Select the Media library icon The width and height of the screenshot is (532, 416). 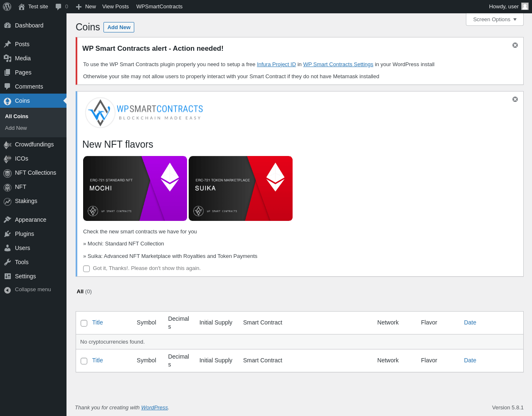point(7,58)
